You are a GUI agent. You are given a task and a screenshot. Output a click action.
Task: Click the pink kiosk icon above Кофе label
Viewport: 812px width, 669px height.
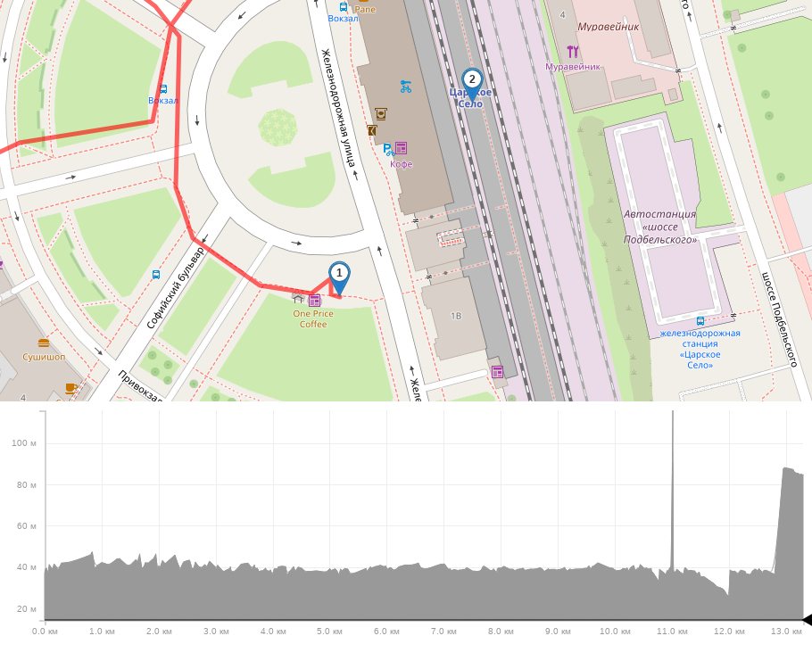click(x=401, y=148)
